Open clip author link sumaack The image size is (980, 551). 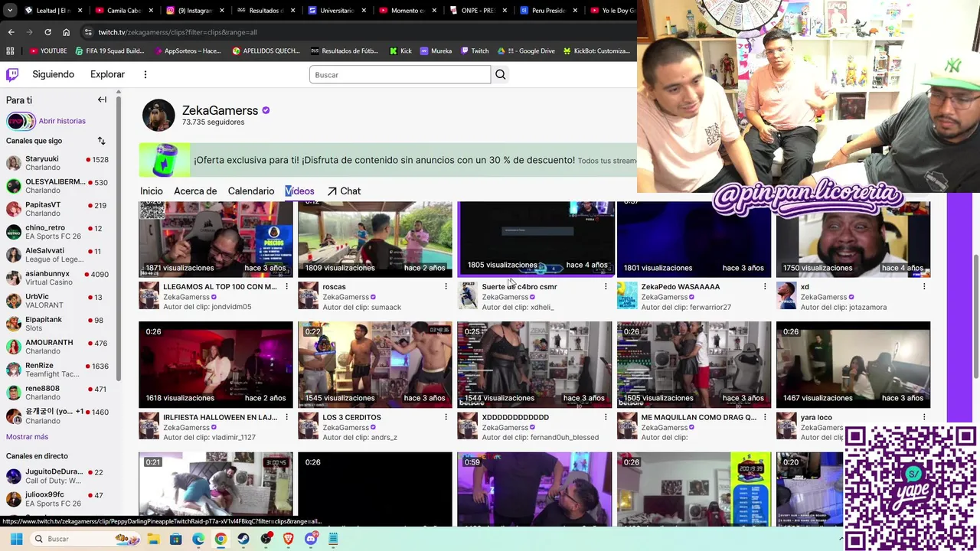385,307
